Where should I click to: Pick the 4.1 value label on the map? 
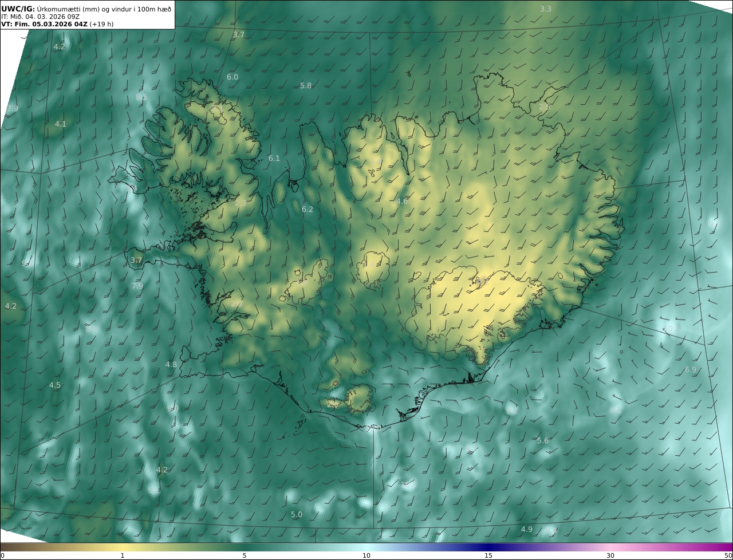61,124
